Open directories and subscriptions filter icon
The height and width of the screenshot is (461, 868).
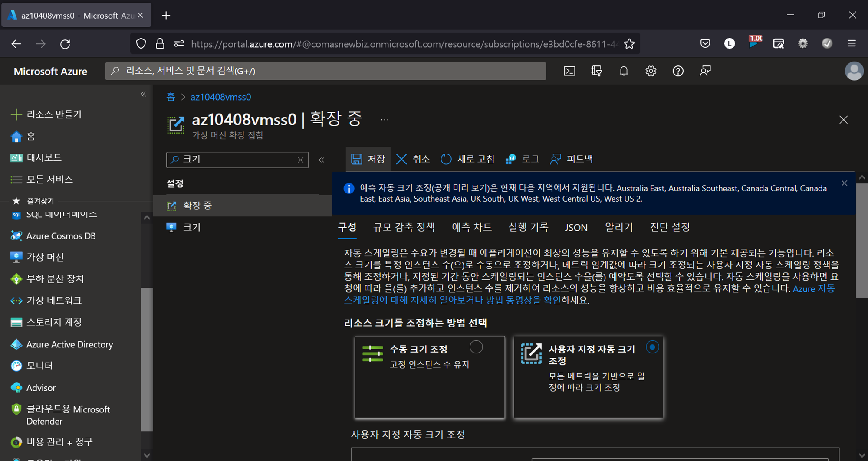pyautogui.click(x=597, y=71)
